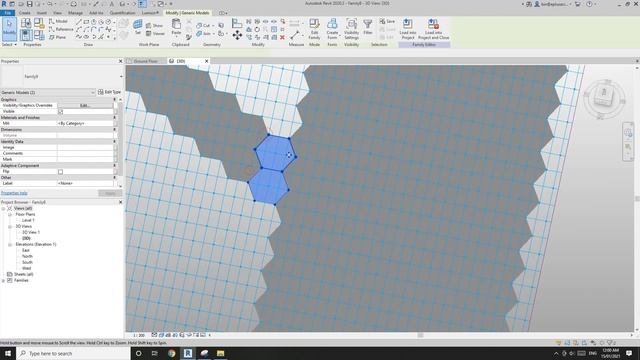
Task: Click the view scale at view bottom
Action: [x=139, y=335]
